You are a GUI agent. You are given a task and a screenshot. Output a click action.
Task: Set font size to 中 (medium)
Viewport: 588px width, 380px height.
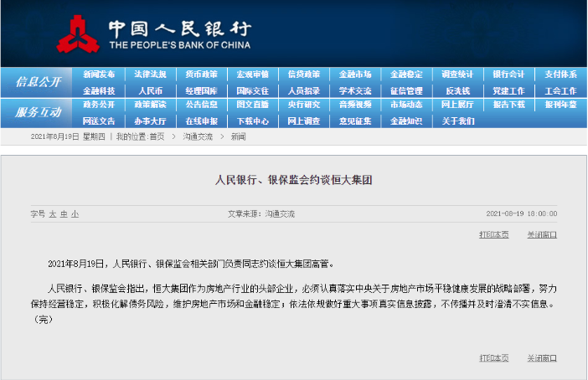pos(64,214)
